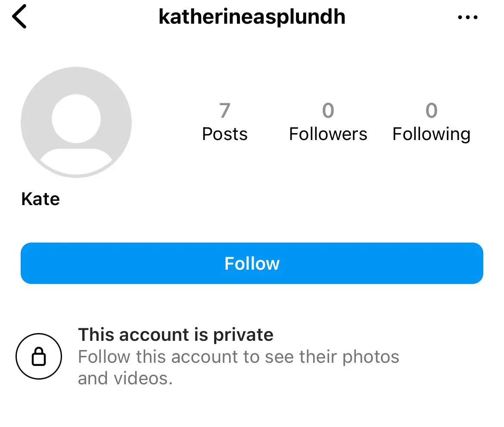Click the head circle inside the avatar
Viewport: 504px width, 427px height.
point(76,118)
